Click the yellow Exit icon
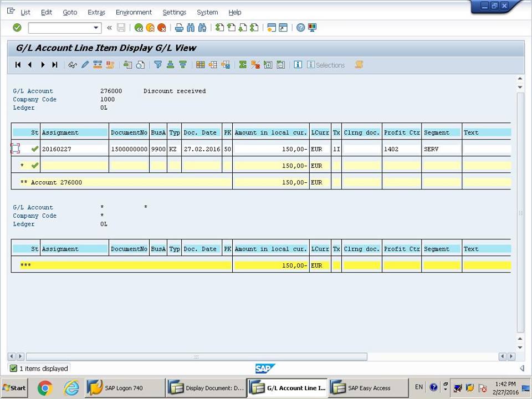532x399 pixels. pyautogui.click(x=150, y=28)
